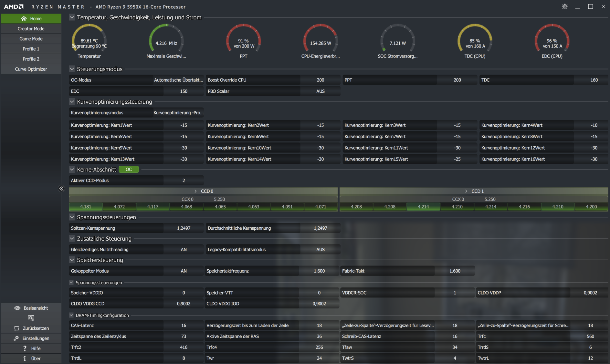Collapse the DRAM-Timingkonfiguration subsection

click(71, 315)
